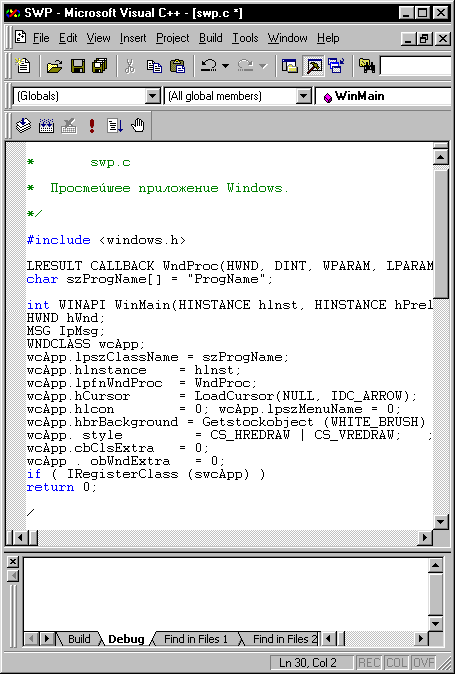Click the Compile icon in build toolbar
455x674 pixels.
coord(23,126)
